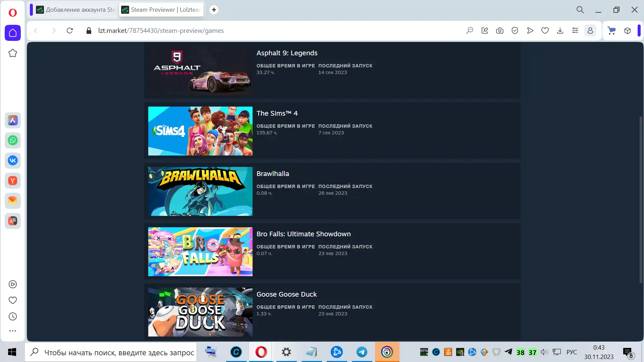Click Bro Falls: Ultimate Showdown title

[x=304, y=234]
